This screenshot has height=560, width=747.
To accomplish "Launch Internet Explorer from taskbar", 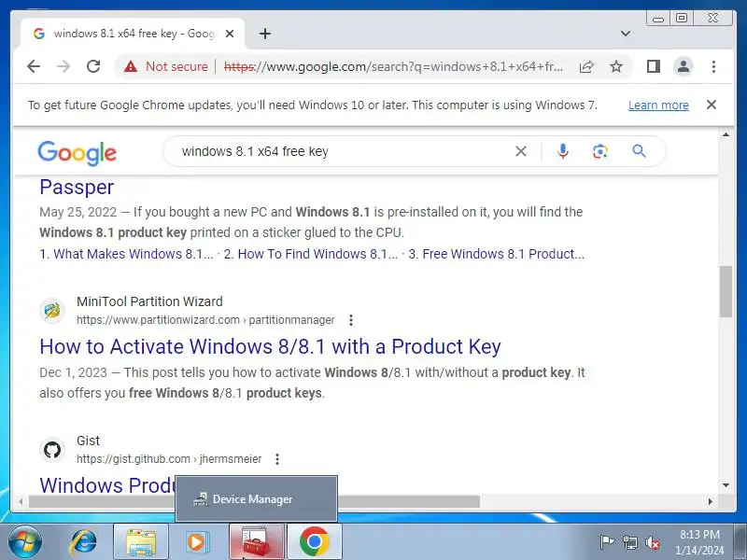I will [x=84, y=542].
